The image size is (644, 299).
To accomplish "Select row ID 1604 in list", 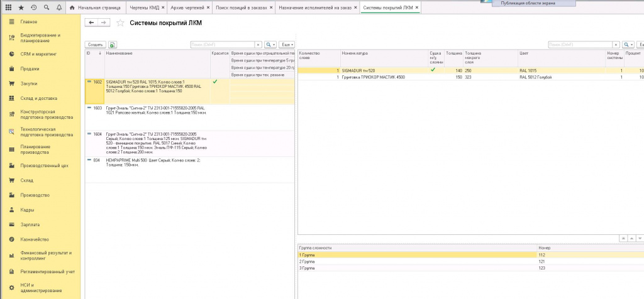I will coord(190,144).
